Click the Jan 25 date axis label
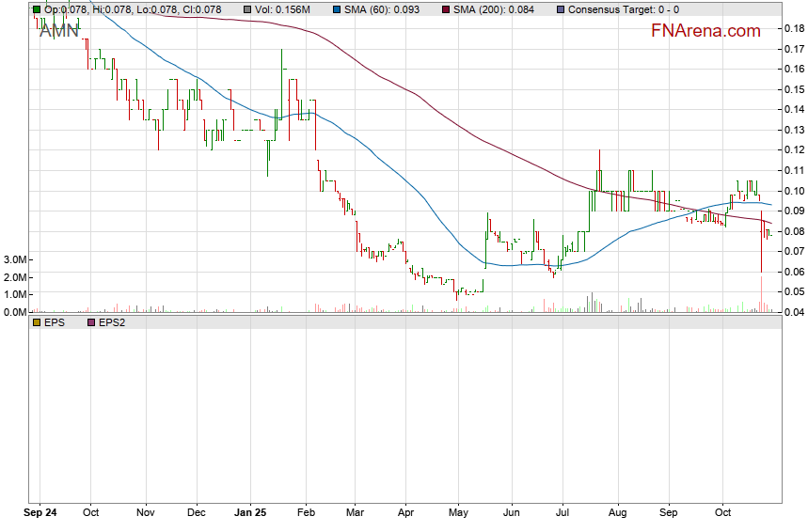This screenshot has width=808, height=532. 251,514
